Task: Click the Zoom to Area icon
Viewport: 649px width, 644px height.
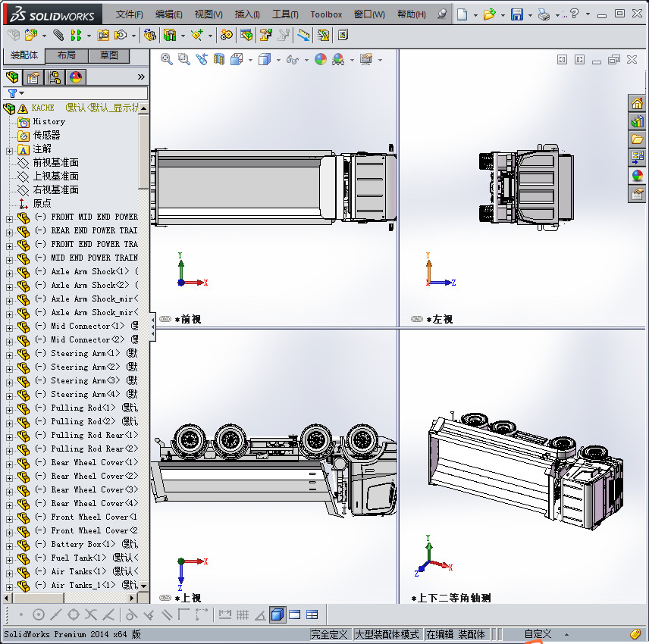Action: [x=183, y=59]
